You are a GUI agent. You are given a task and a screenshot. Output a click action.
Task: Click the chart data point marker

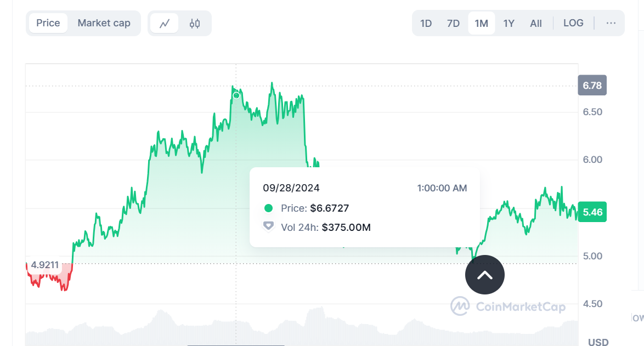(x=236, y=95)
